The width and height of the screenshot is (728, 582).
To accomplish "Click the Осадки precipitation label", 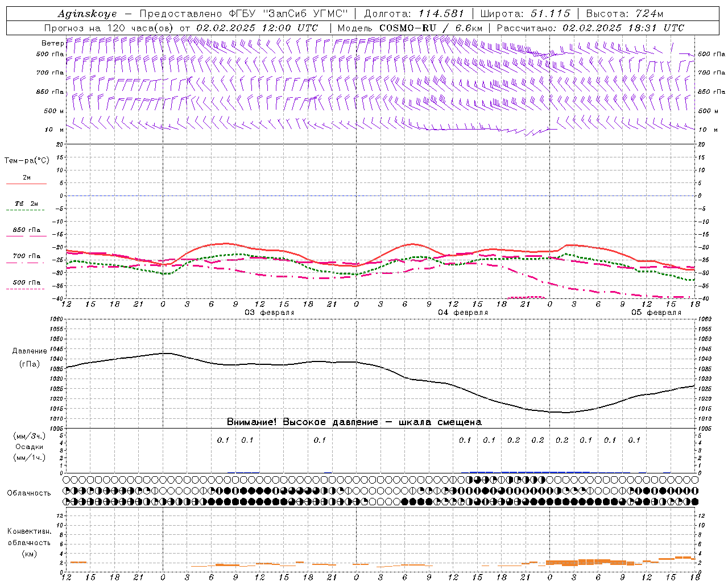I will pos(29,447).
